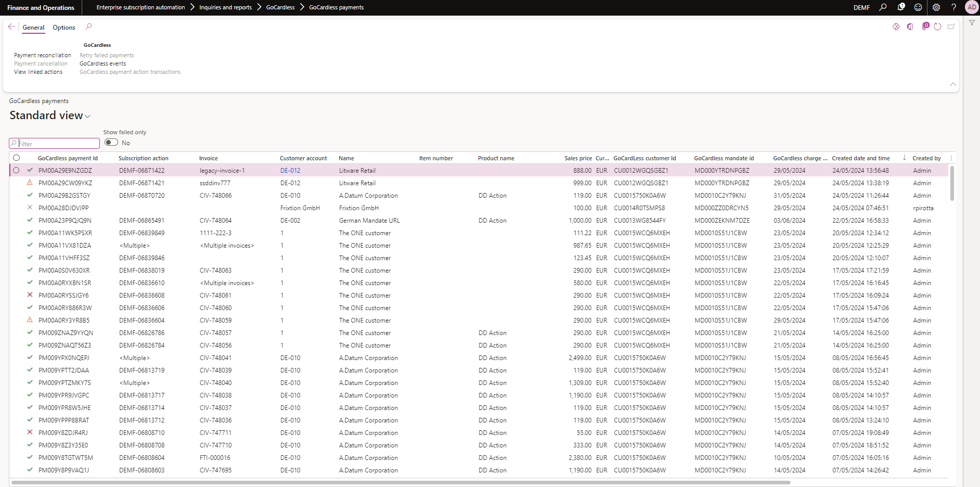The height and width of the screenshot is (487, 980).
Task: Select all rows using the header checkbox
Action: [x=16, y=158]
